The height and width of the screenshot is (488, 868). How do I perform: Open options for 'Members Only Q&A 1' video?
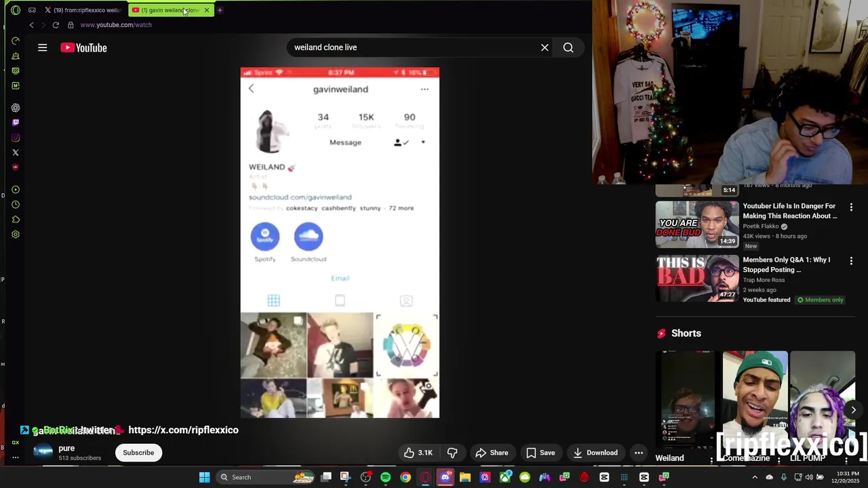tap(851, 260)
